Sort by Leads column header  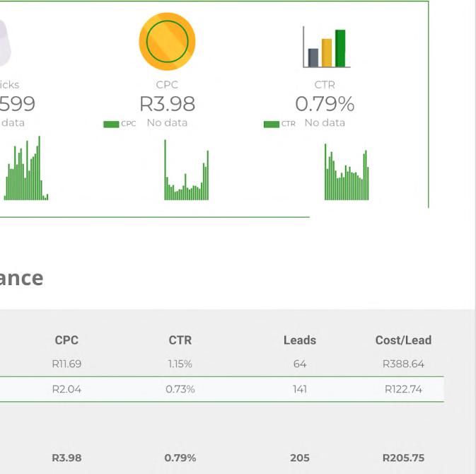pyautogui.click(x=300, y=340)
